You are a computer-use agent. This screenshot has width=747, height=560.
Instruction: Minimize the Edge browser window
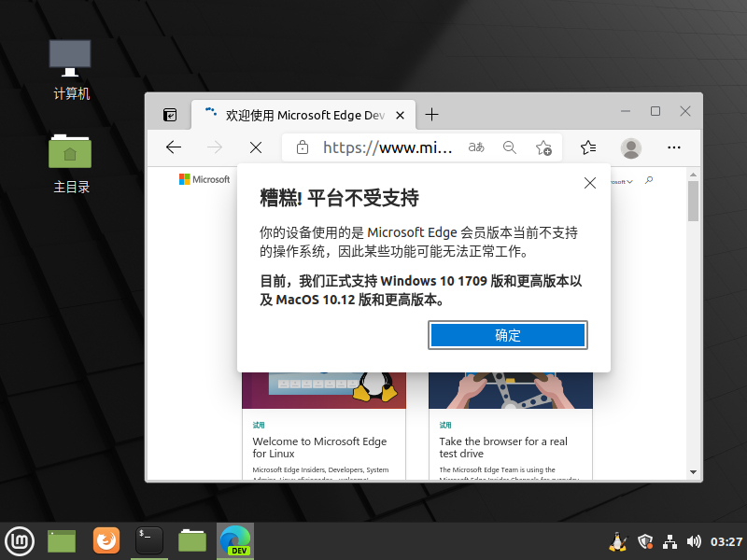click(x=626, y=111)
